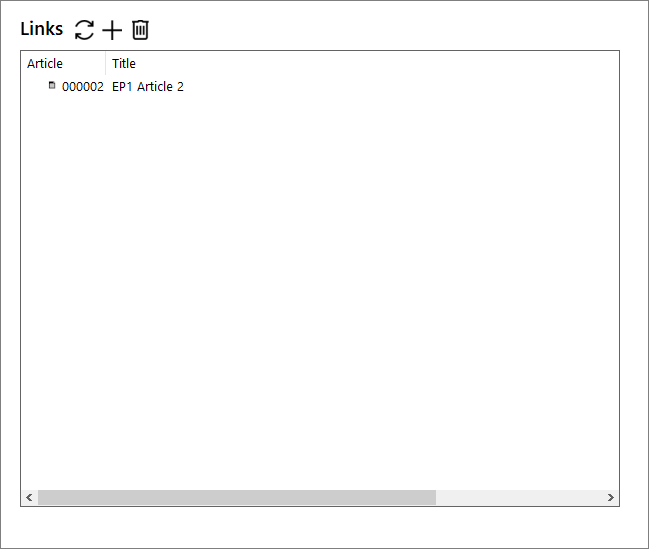Sort by Title column header

[124, 63]
